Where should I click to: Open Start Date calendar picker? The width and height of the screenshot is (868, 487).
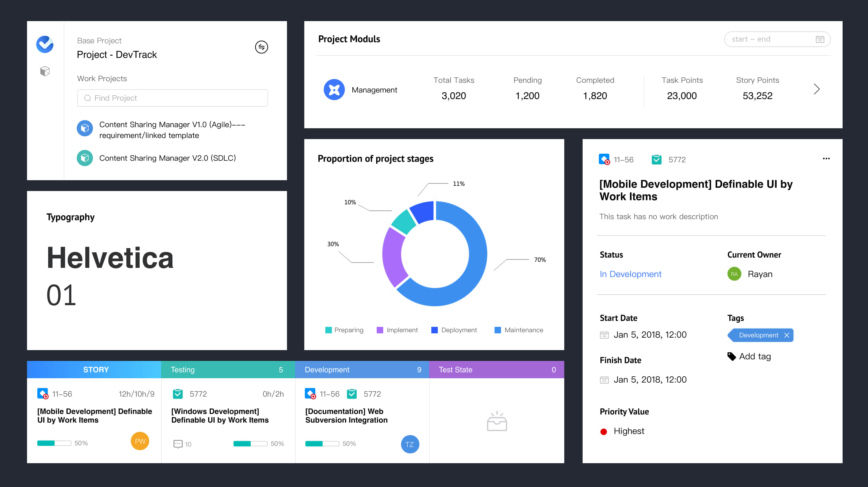click(604, 335)
